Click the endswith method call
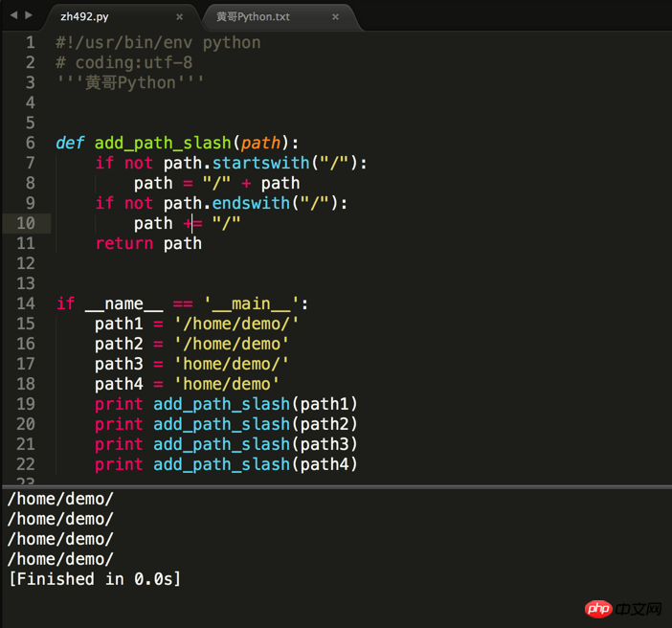 [251, 203]
